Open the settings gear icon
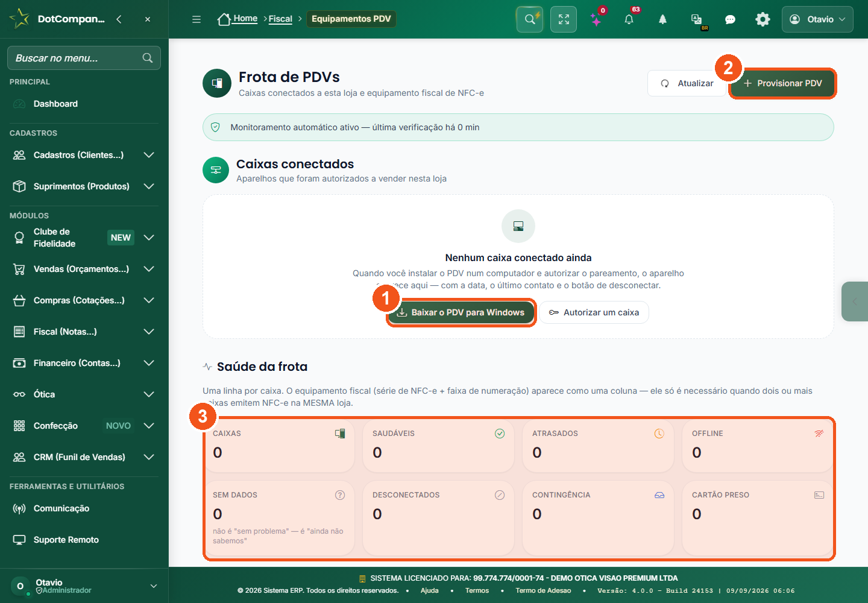Viewport: 868px width, 603px height. tap(763, 19)
